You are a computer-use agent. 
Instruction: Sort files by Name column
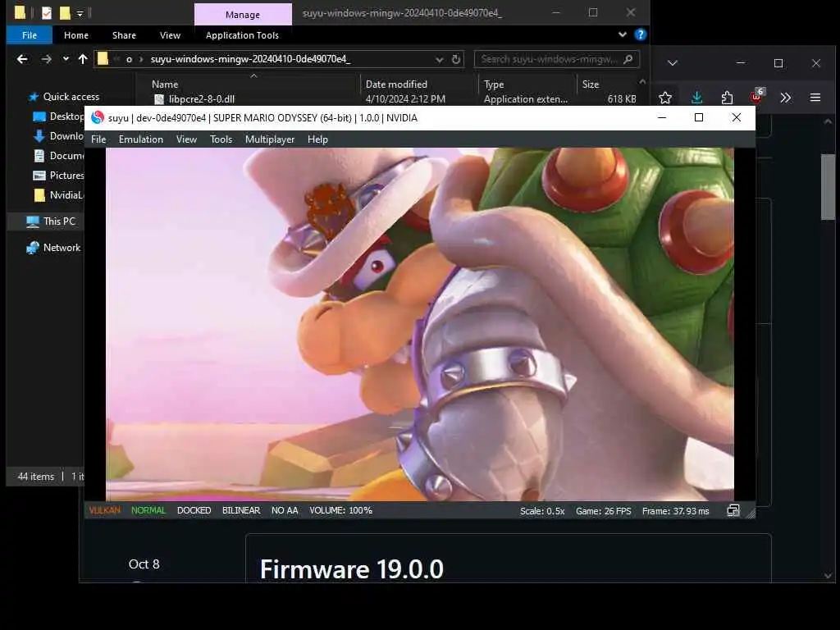click(x=164, y=84)
